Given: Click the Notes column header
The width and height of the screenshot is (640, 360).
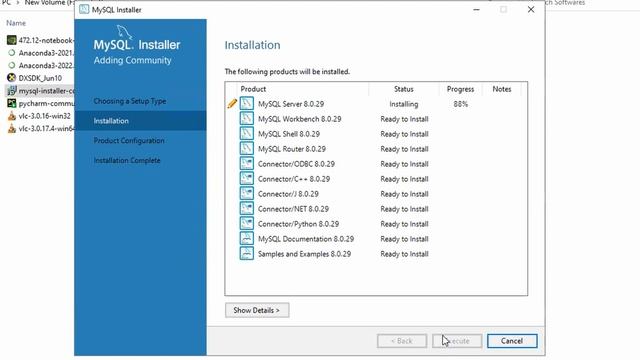Looking at the screenshot, I should (x=502, y=89).
